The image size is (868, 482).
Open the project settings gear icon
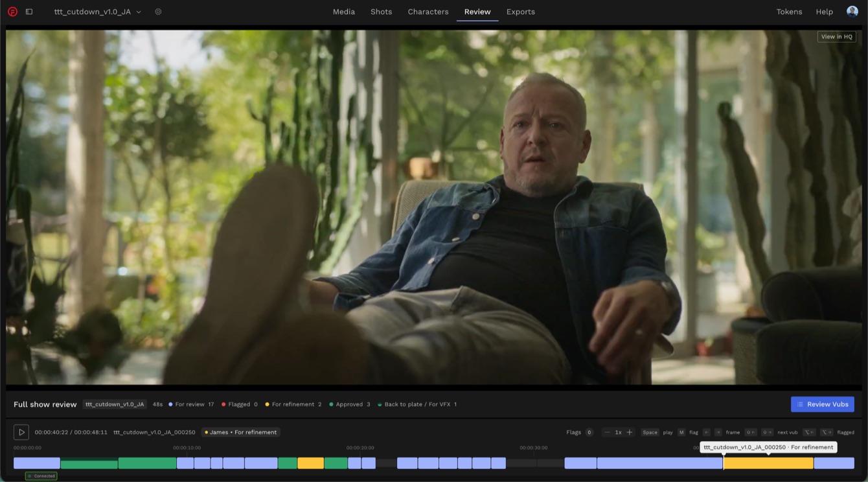tap(158, 12)
